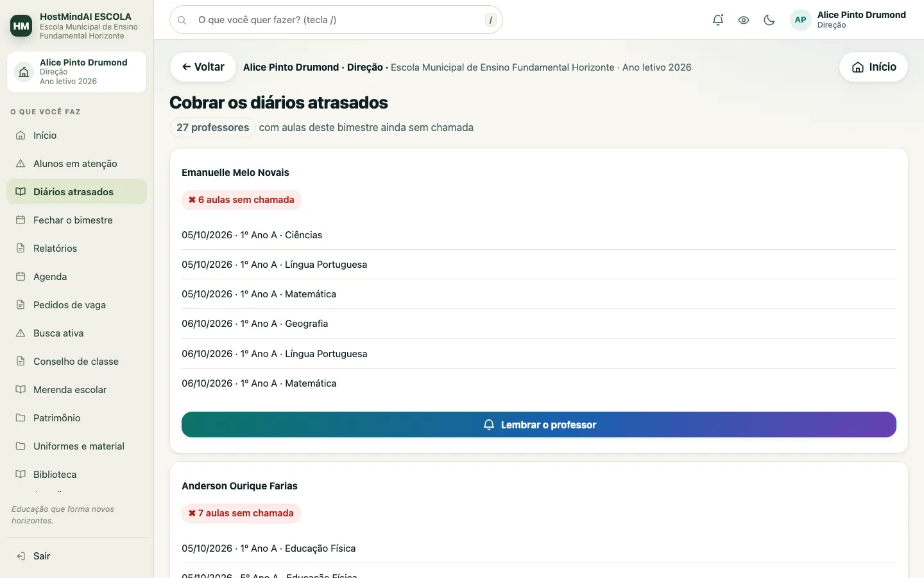Viewport: 924px width, 578px height.
Task: Click the '6 aulas sem chamada' badge
Action: pos(241,200)
